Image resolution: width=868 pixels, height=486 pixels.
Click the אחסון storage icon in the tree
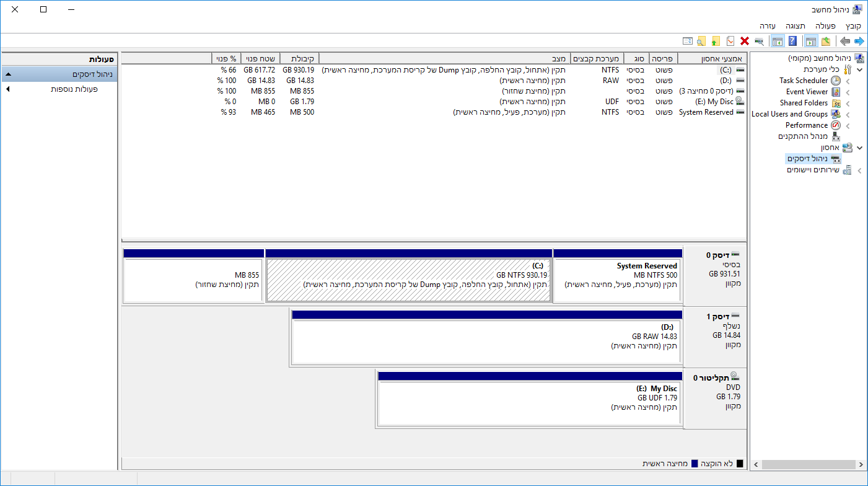coord(847,148)
